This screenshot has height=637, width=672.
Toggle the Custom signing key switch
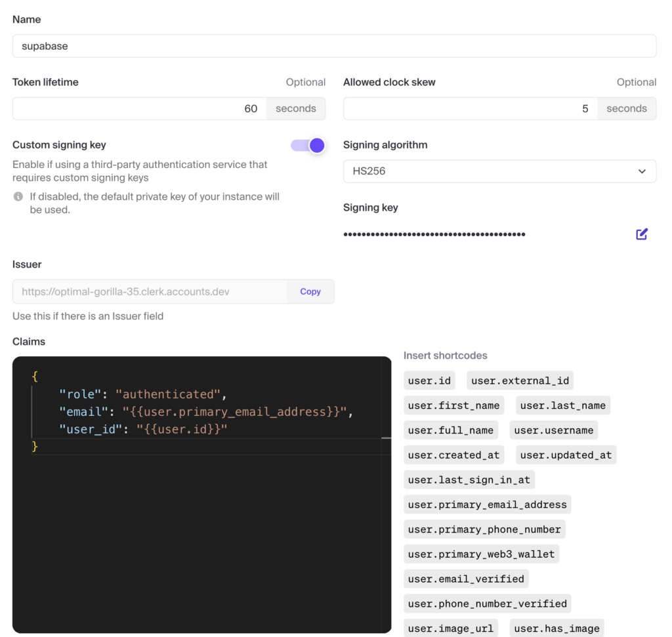point(308,145)
